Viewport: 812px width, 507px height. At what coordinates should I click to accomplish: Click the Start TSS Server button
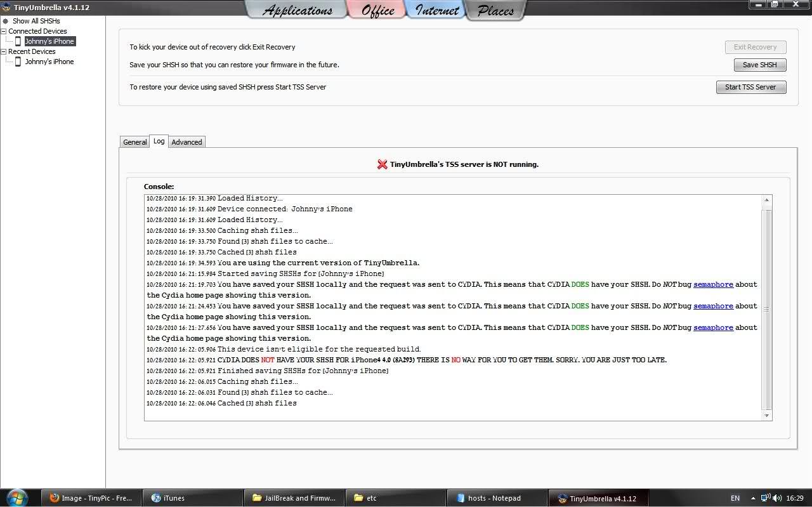(751, 87)
